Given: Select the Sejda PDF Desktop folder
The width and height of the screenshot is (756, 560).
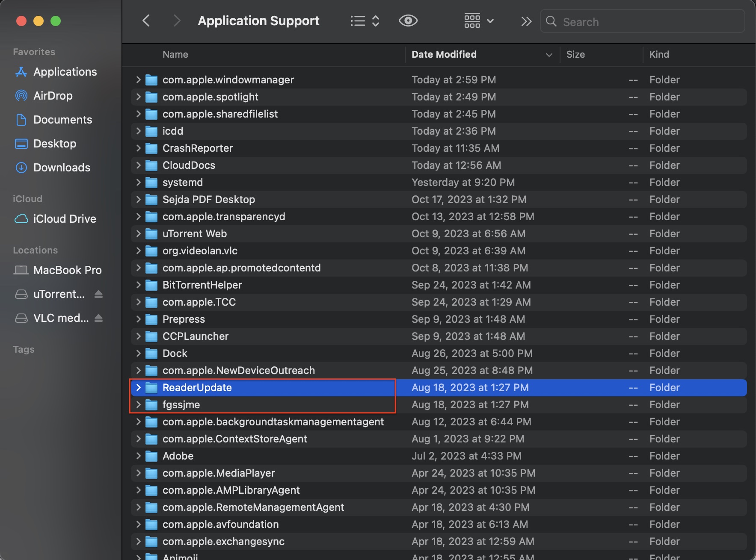Looking at the screenshot, I should click(x=208, y=200).
